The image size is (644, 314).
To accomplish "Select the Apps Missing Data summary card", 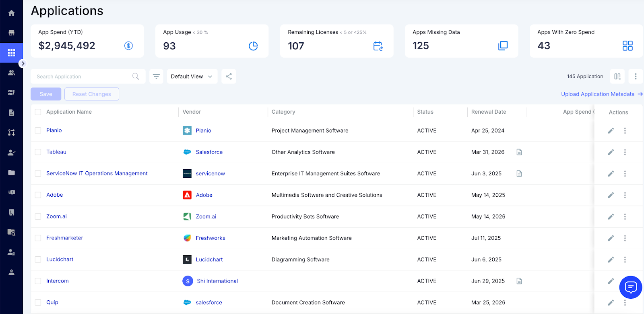I will click(x=462, y=41).
